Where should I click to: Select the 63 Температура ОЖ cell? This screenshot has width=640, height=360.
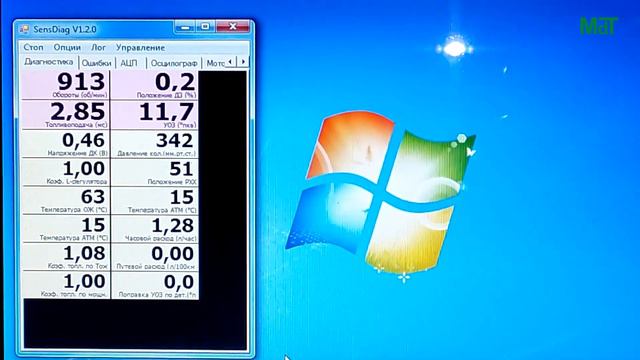pos(65,200)
